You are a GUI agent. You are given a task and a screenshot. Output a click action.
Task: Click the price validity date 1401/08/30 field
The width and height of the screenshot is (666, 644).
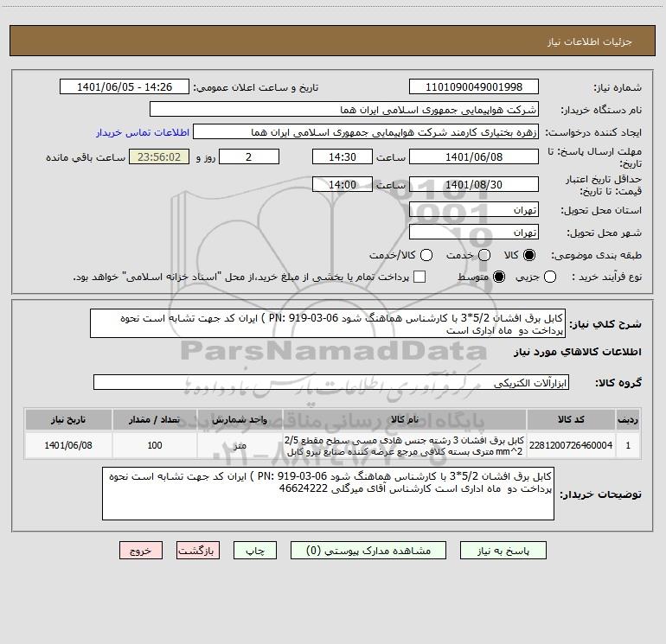click(x=473, y=185)
